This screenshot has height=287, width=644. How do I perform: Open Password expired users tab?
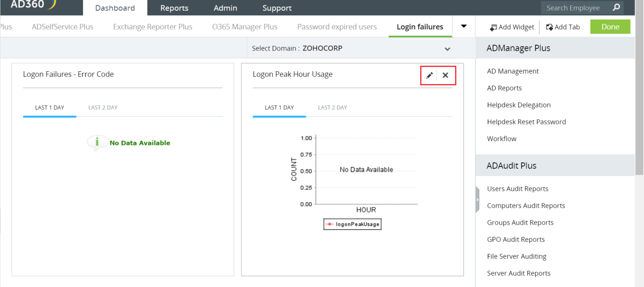tap(337, 27)
